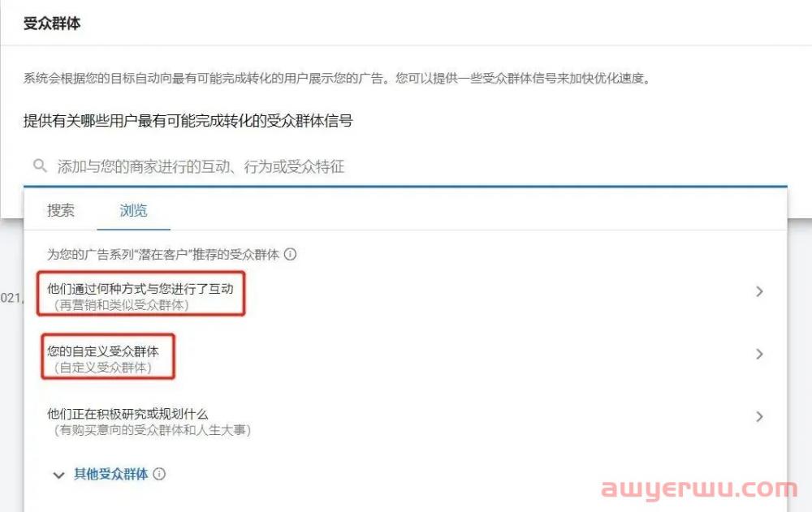Click subtitle (再营销和类似受众群体)
This screenshot has height=512, width=812.
tap(121, 305)
